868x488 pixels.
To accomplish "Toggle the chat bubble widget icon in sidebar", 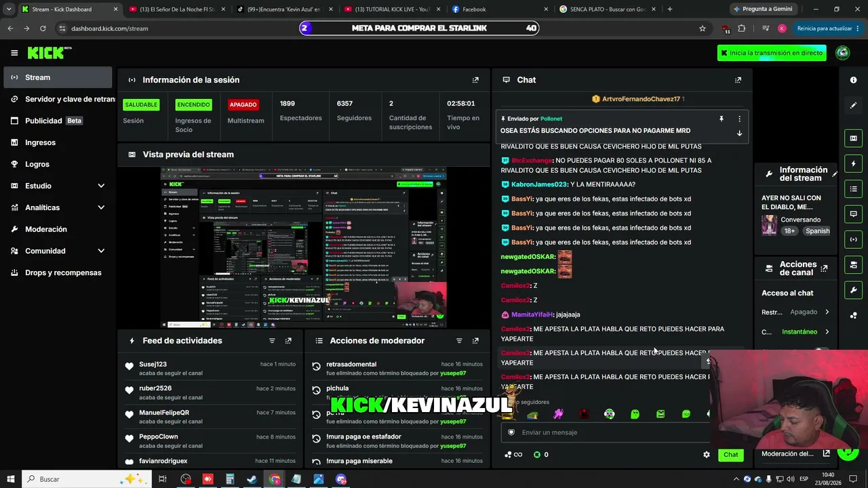I will [853, 213].
